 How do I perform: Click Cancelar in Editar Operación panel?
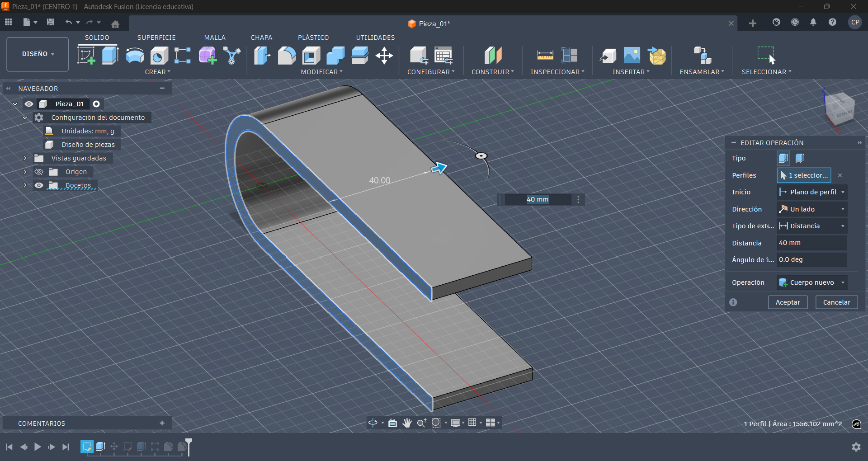click(836, 302)
